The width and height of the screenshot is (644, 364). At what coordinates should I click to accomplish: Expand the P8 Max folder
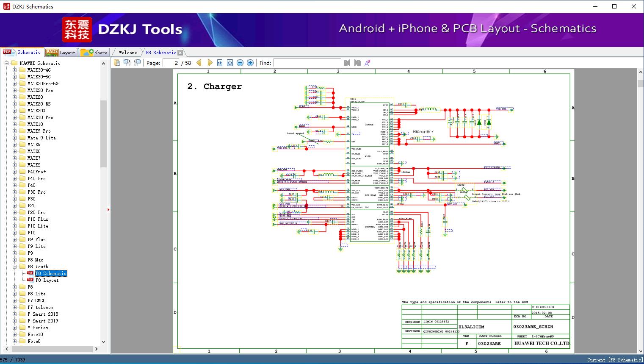pyautogui.click(x=15, y=260)
